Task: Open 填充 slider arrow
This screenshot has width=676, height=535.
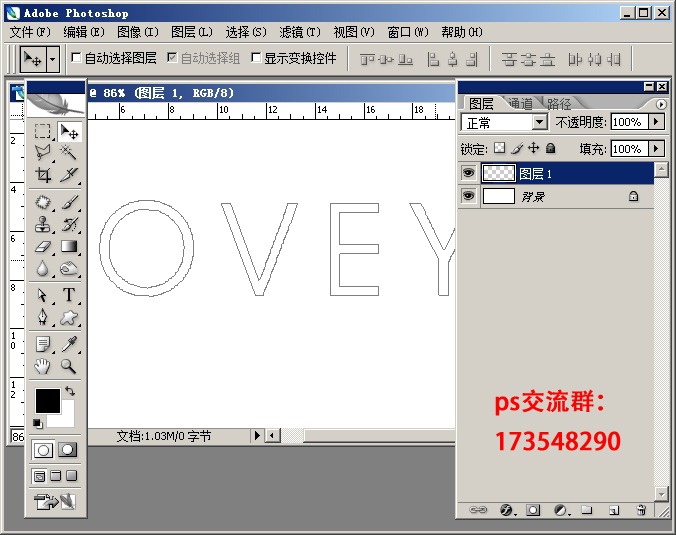Action: tap(656, 149)
